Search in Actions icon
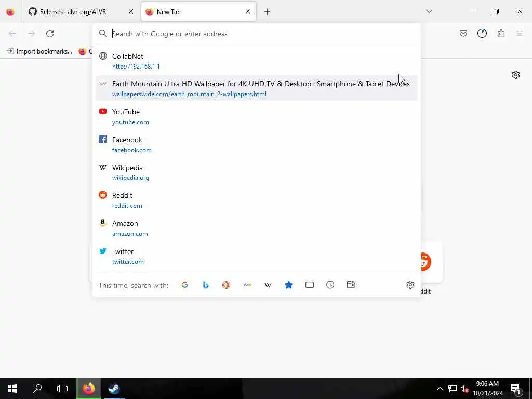 coord(351,285)
